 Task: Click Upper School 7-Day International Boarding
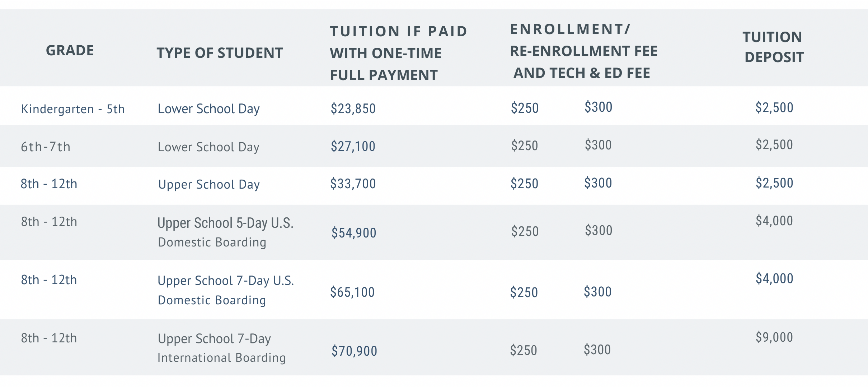point(221,348)
